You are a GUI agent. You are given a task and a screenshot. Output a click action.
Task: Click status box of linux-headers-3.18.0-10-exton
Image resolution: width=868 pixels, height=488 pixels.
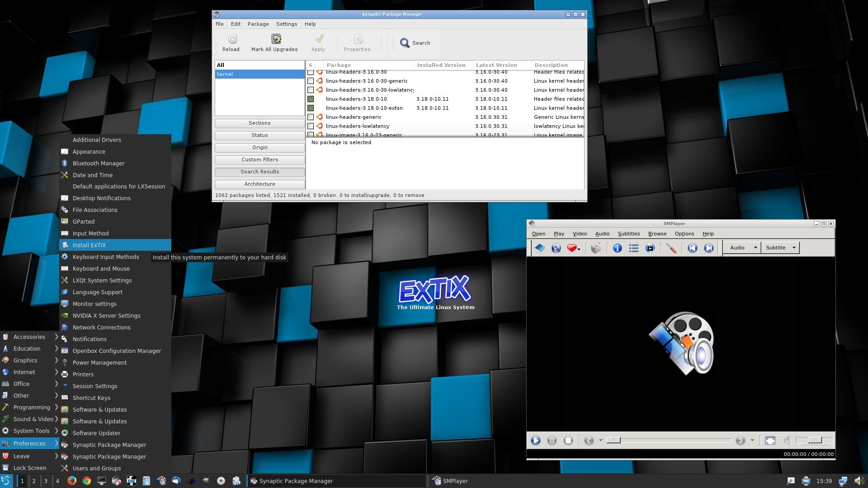311,108
